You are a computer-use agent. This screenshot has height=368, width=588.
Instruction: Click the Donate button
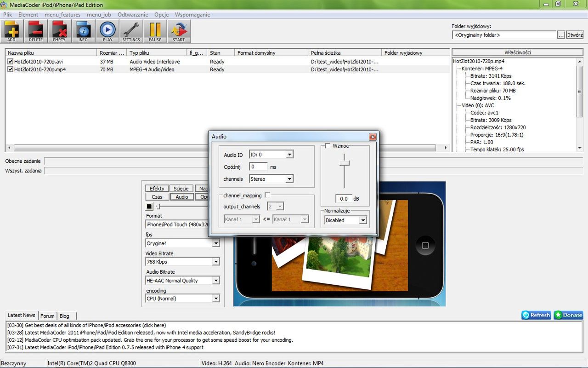[x=568, y=315]
